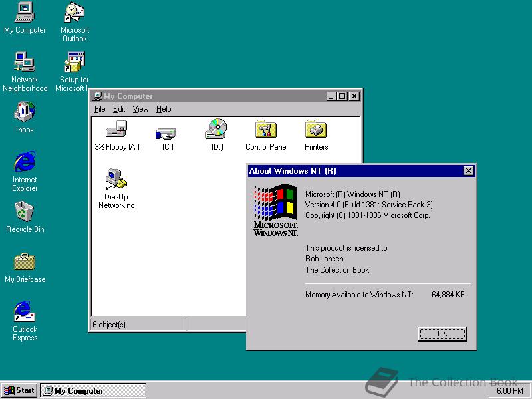532x399 pixels.
Task: Click 'The Collection Book' organization text in About dialog
Action: point(337,270)
